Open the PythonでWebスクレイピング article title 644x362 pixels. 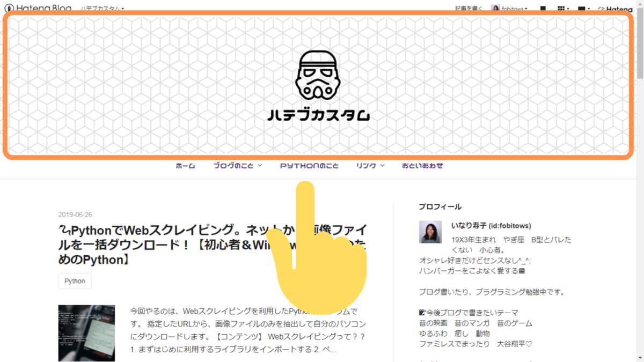[x=213, y=245]
